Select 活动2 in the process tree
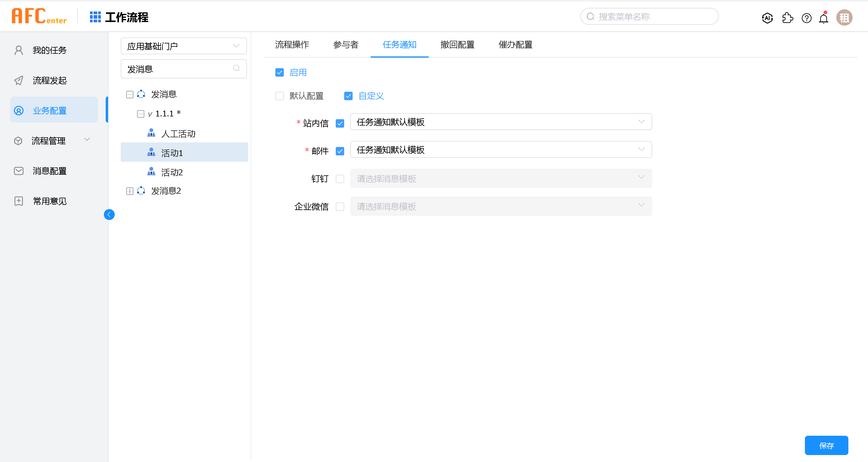Image resolution: width=868 pixels, height=462 pixels. (x=172, y=172)
